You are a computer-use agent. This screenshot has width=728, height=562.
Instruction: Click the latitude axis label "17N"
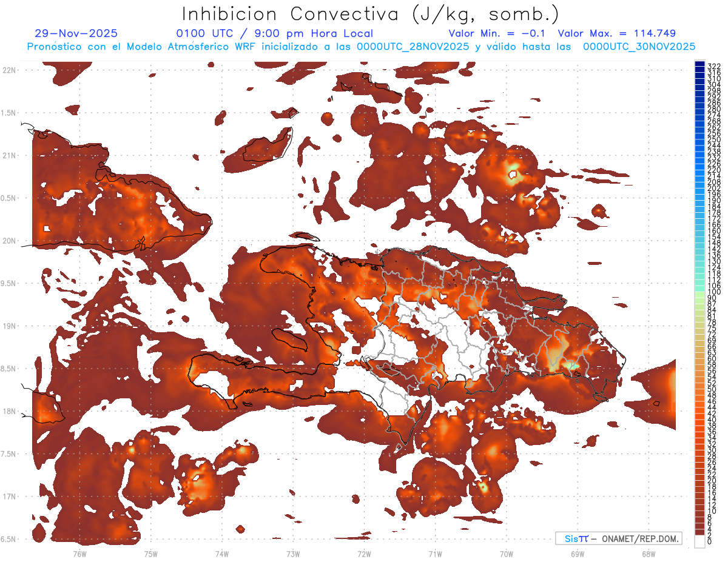click(x=10, y=497)
